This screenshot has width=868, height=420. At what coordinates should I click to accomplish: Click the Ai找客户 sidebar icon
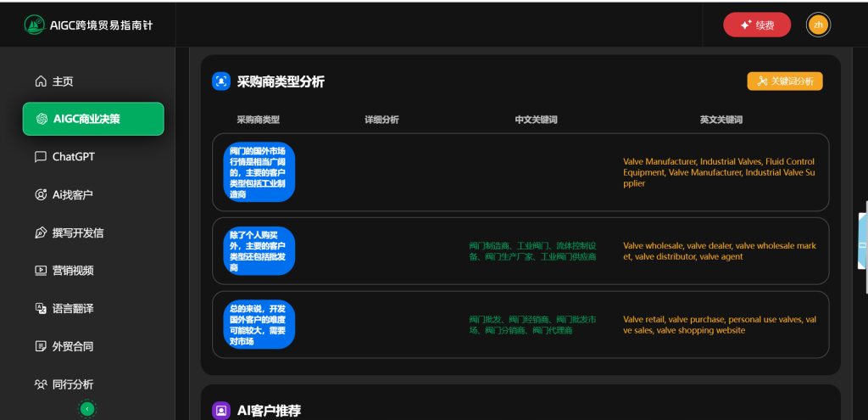pos(41,195)
